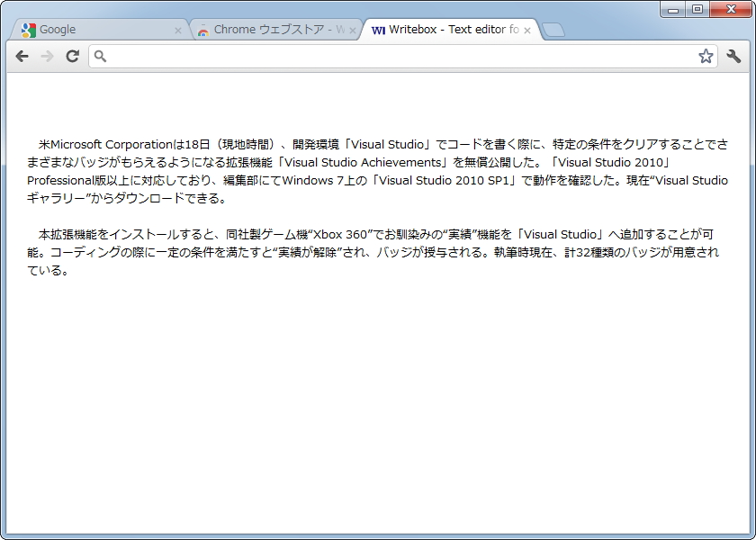Bookmark this page using the star icon

pyautogui.click(x=706, y=57)
